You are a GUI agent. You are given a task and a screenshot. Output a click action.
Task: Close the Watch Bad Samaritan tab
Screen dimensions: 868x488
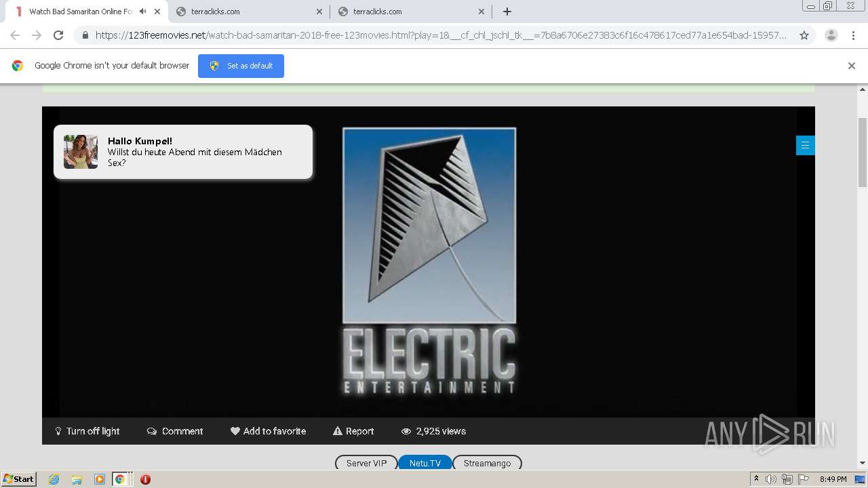point(157,12)
